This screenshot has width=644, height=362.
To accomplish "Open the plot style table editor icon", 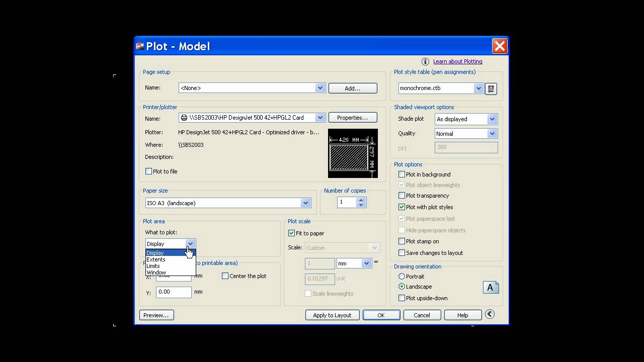I will pos(491,88).
